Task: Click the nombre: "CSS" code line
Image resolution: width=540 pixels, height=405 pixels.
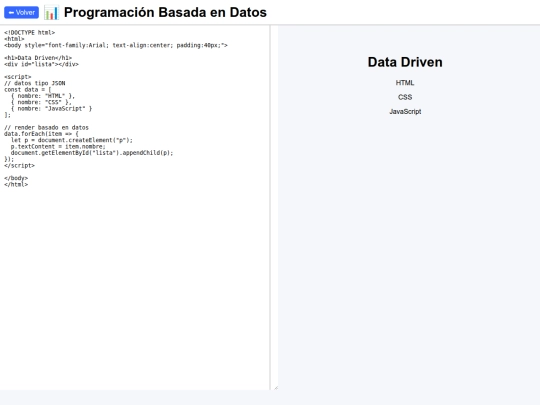Action: coord(41,102)
